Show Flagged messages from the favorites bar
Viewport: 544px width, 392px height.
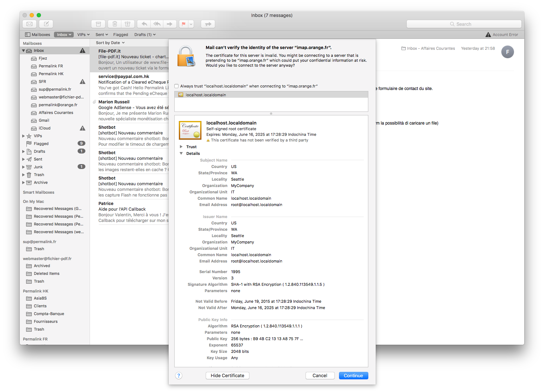(121, 35)
